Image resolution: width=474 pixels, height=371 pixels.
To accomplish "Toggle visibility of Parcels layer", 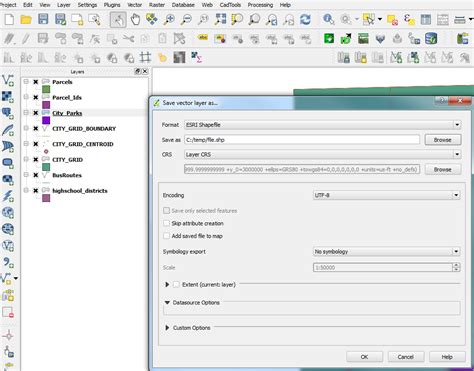I will 36,82.
